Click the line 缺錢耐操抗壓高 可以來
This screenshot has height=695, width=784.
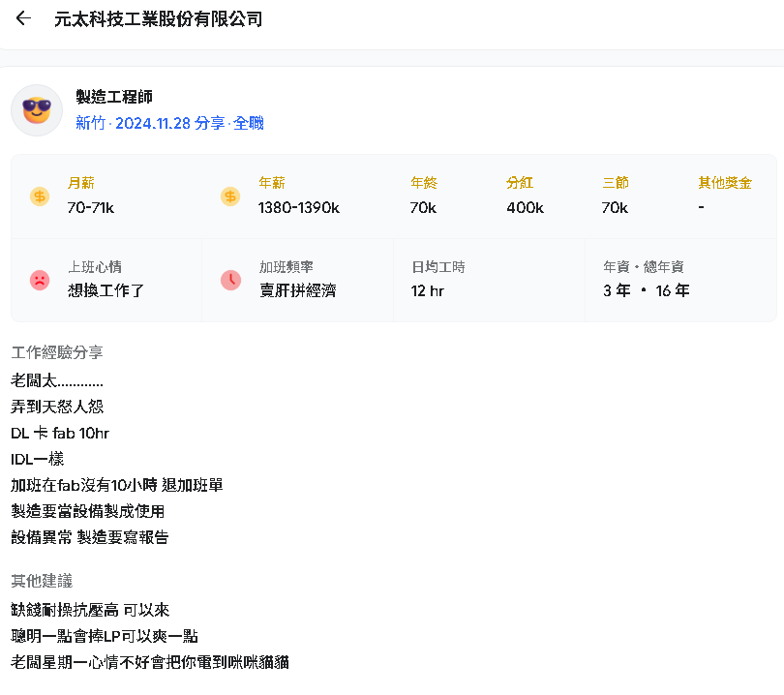click(90, 610)
